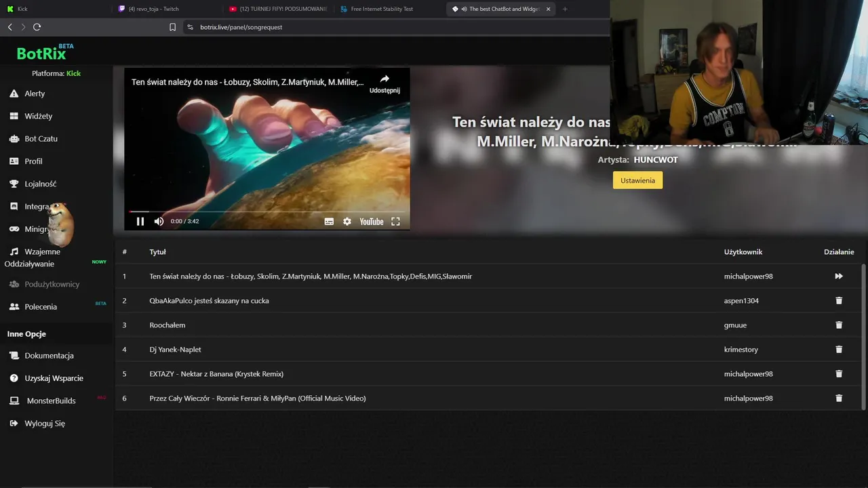Click the Widżety grid icon
Image resolution: width=868 pixels, height=488 pixels.
(x=14, y=116)
